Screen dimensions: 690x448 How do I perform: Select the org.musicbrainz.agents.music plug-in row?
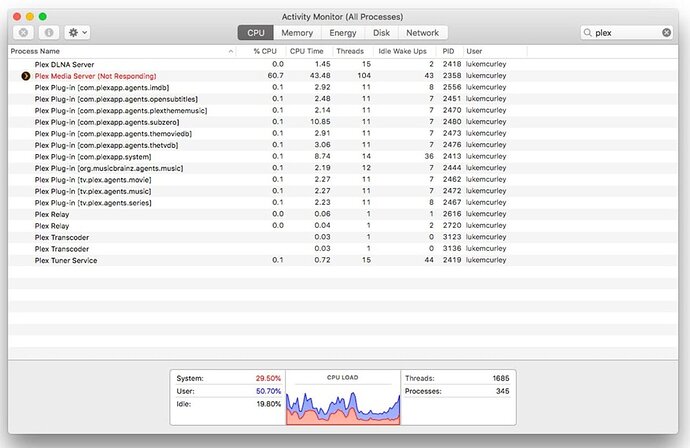pos(342,168)
